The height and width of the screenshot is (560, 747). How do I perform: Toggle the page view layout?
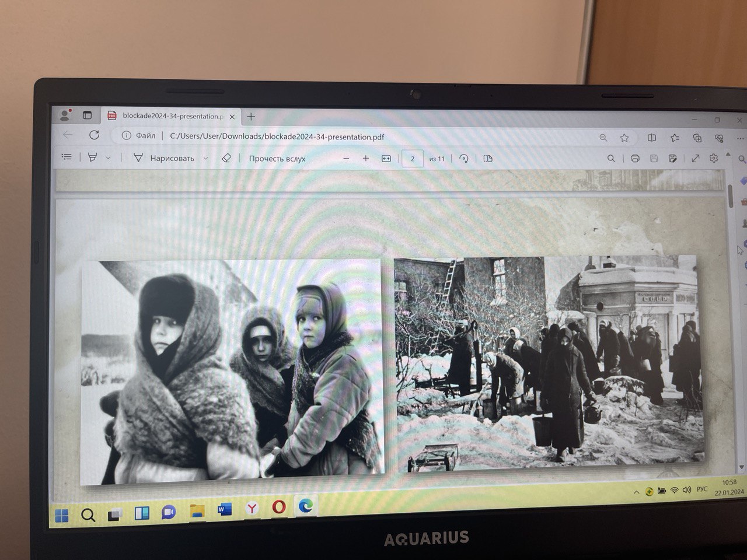[488, 159]
